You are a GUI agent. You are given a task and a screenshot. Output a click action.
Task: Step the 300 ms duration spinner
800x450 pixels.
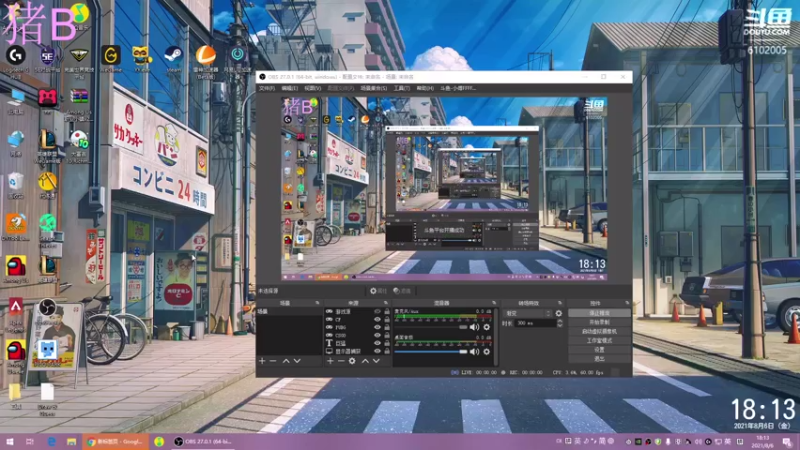pos(560,323)
